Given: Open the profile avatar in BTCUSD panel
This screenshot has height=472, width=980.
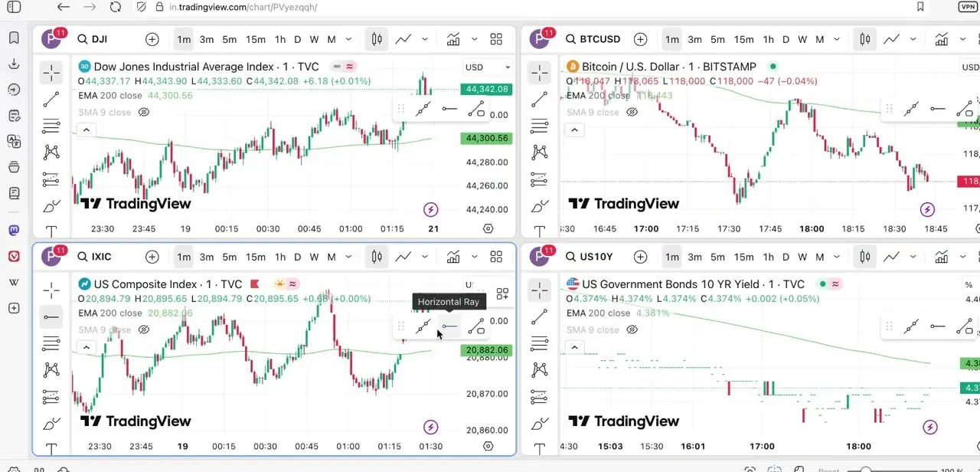Looking at the screenshot, I should click(541, 39).
